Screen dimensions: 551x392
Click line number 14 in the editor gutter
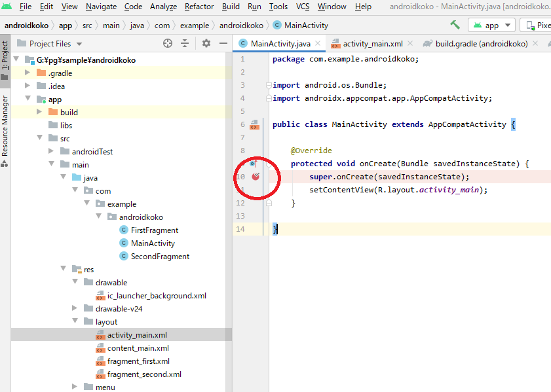240,229
